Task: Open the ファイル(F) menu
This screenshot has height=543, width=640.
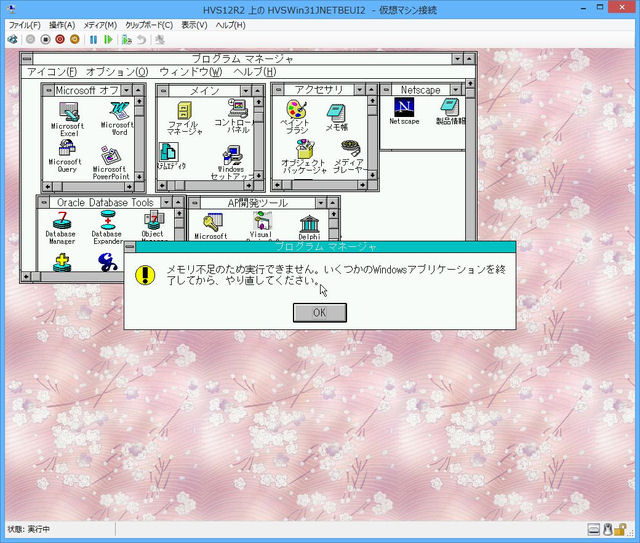Action: coord(24,25)
